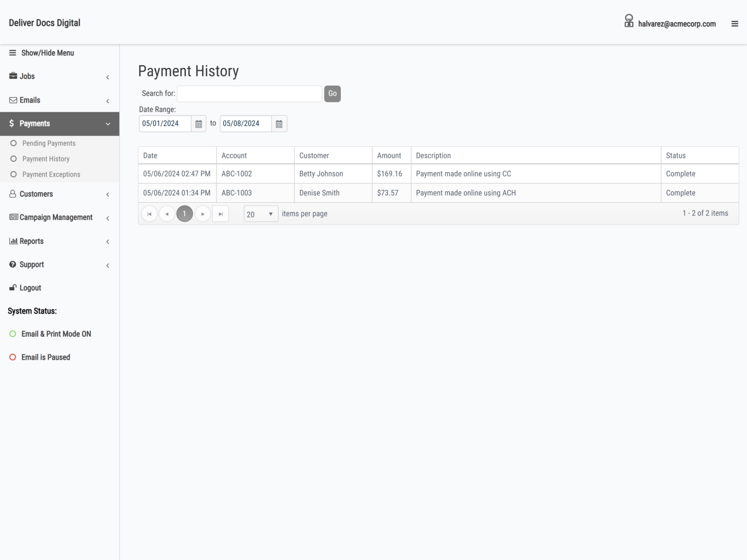Click the Deliver Docs Digital title

click(x=45, y=23)
